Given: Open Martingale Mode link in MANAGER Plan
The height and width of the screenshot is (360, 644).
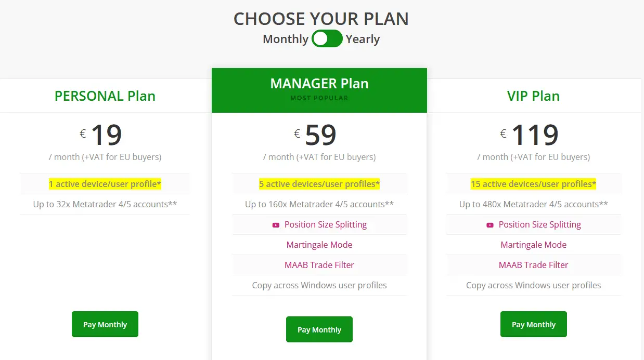Looking at the screenshot, I should click(319, 245).
